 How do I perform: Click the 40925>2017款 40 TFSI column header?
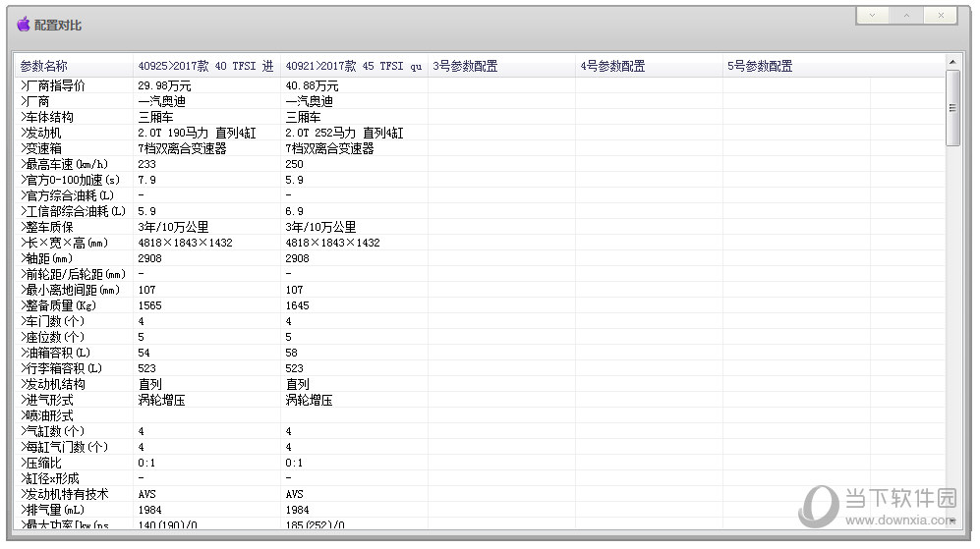pos(206,66)
